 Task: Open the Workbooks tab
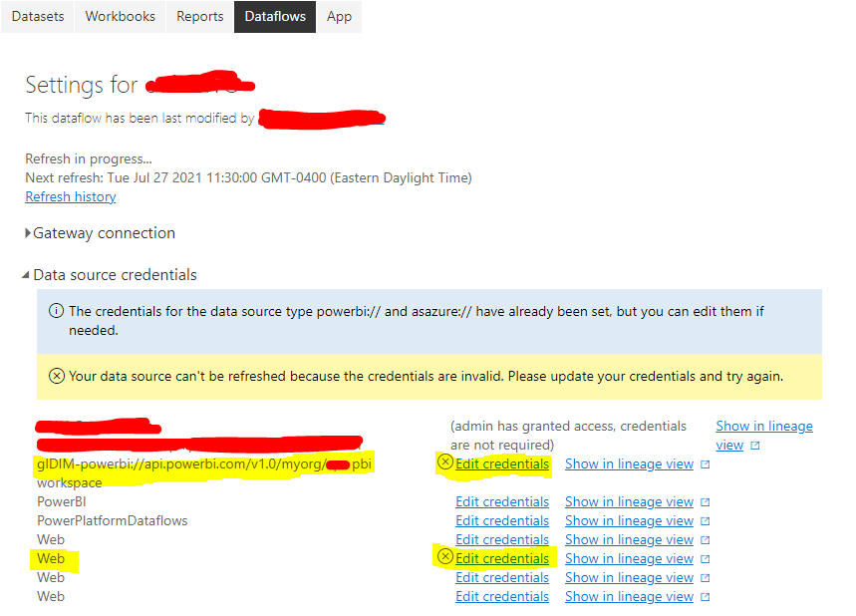pos(121,16)
